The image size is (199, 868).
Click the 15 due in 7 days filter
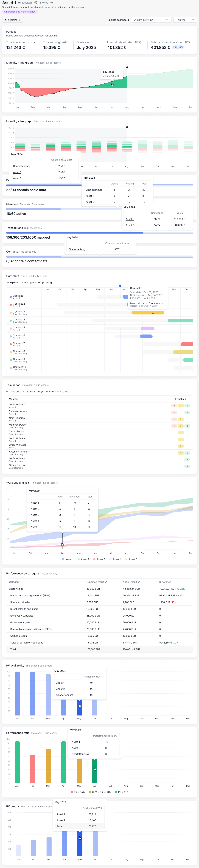pyautogui.click(x=33, y=392)
